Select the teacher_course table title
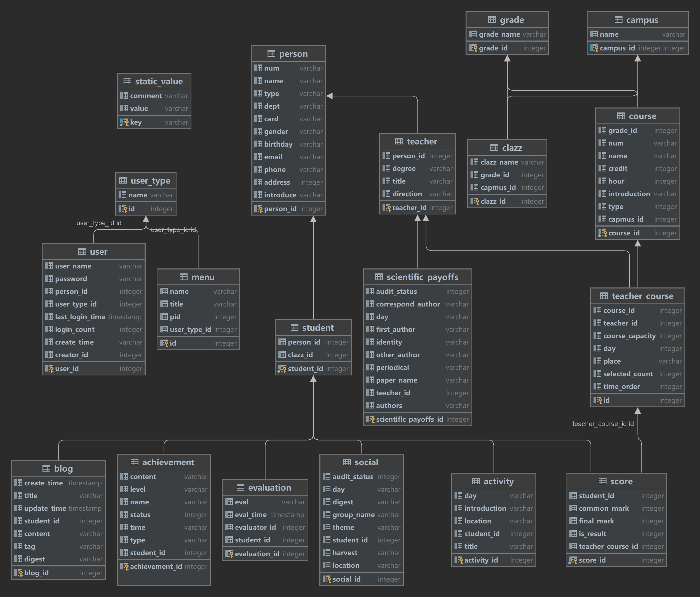700x597 pixels. 643,296
